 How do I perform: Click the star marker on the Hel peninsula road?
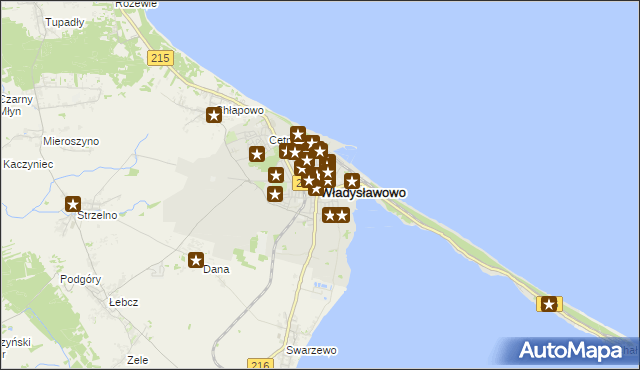pos(549,304)
